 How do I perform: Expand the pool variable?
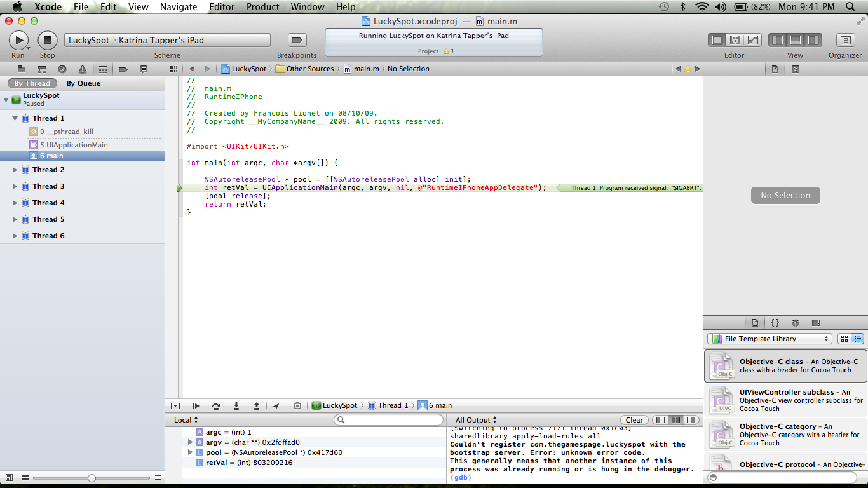tap(190, 452)
